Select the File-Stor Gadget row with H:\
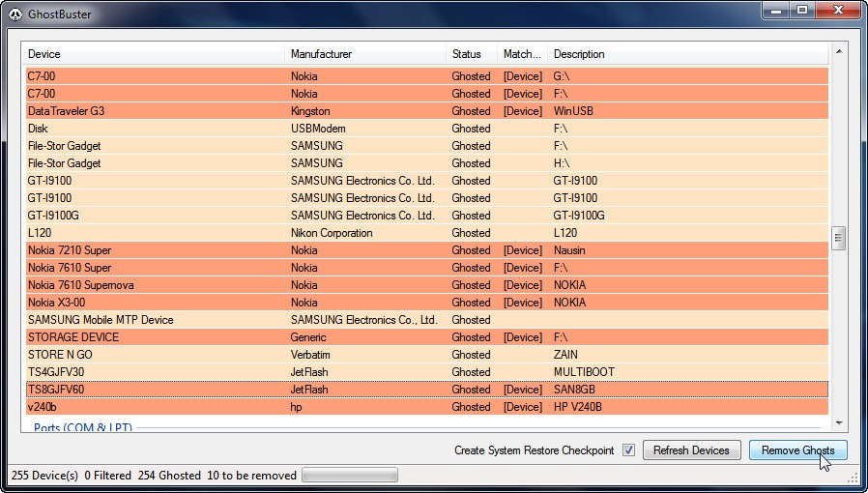 (x=427, y=163)
